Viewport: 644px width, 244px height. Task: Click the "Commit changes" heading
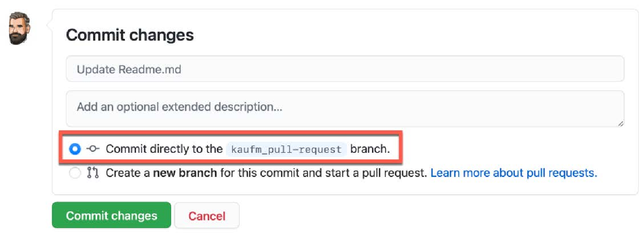(130, 35)
